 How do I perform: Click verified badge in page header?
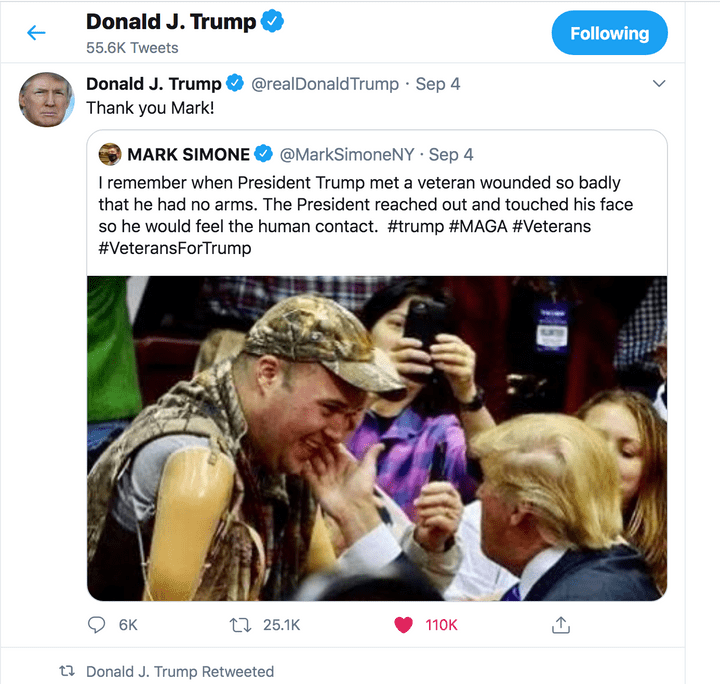[271, 21]
